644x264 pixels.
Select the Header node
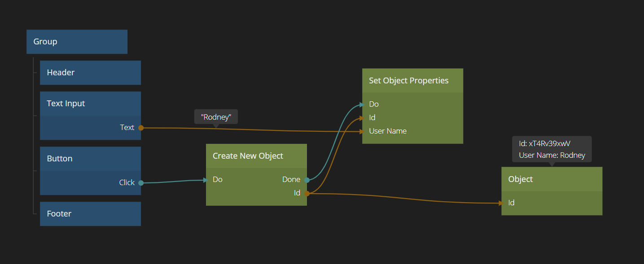(90, 73)
